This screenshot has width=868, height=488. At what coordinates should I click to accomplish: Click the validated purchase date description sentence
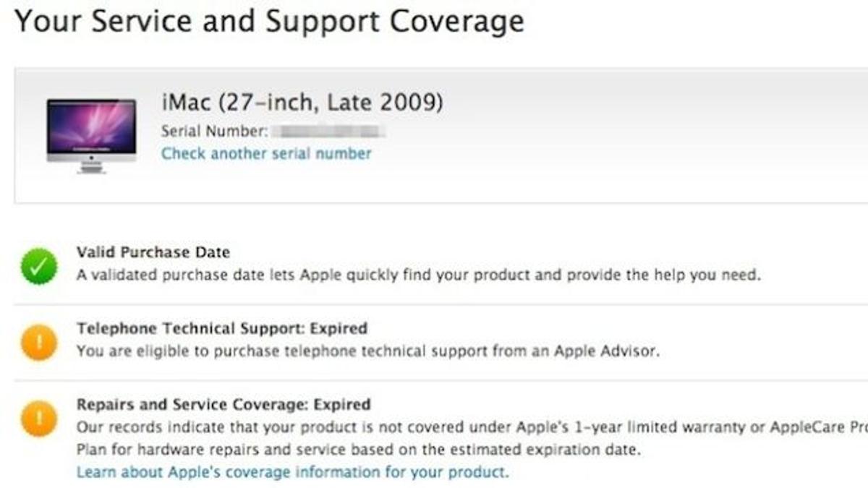click(x=418, y=275)
